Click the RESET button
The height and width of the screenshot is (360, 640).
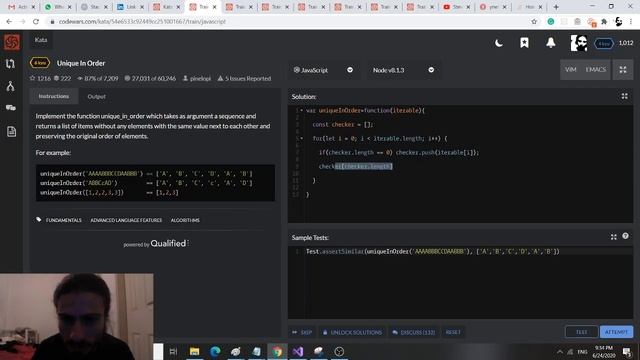[x=453, y=332]
